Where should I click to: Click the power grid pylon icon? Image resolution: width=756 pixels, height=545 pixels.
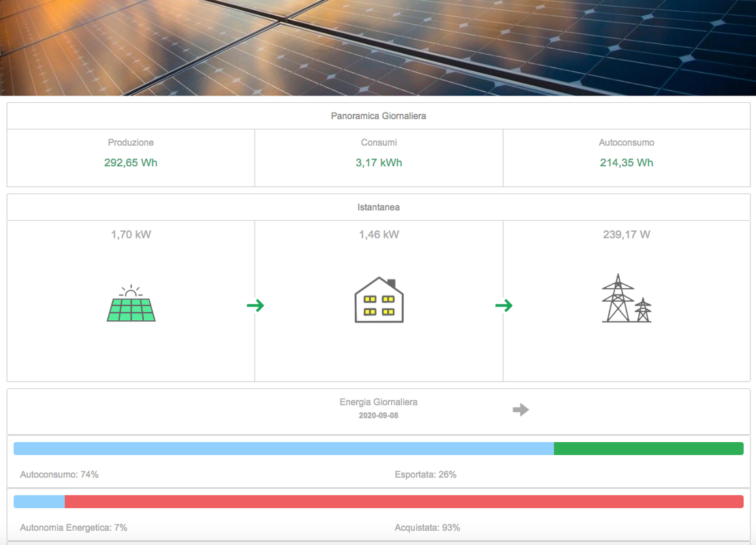coord(627,298)
